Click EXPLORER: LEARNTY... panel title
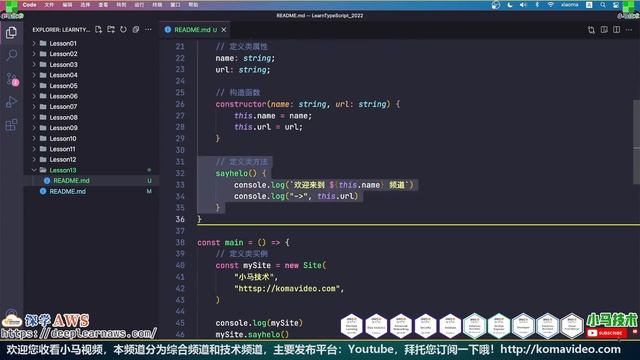 pos(61,30)
